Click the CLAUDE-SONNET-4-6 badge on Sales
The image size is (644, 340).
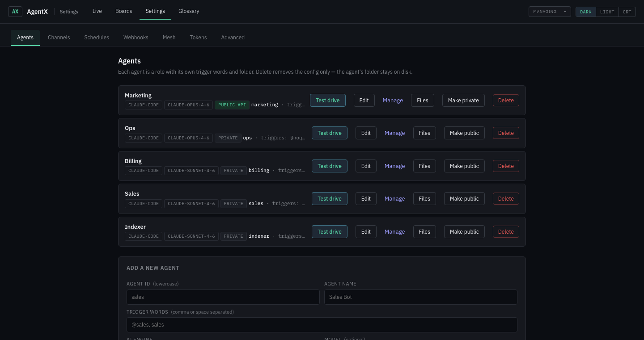(191, 204)
